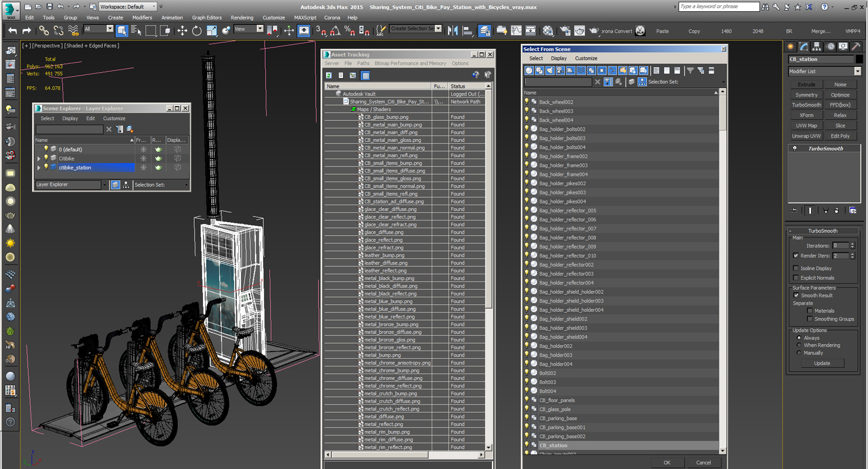The height and width of the screenshot is (469, 868).
Task: Toggle Angle Snap in main toolbar
Action: click(335, 30)
